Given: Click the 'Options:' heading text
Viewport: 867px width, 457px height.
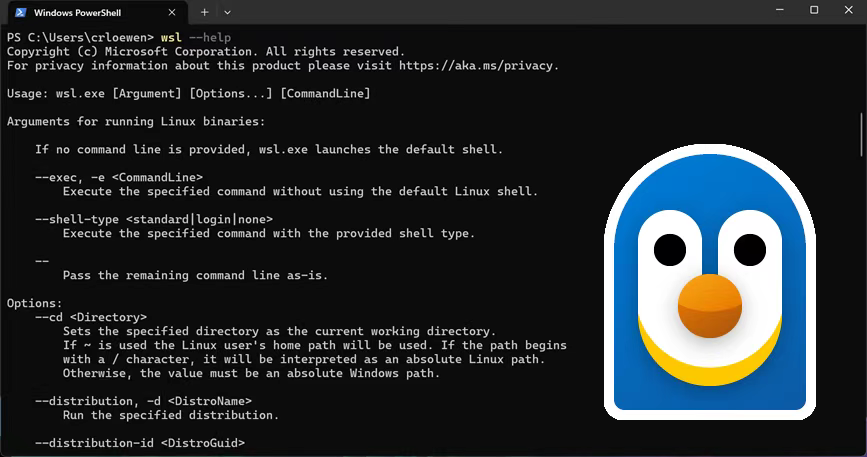Looking at the screenshot, I should (35, 303).
